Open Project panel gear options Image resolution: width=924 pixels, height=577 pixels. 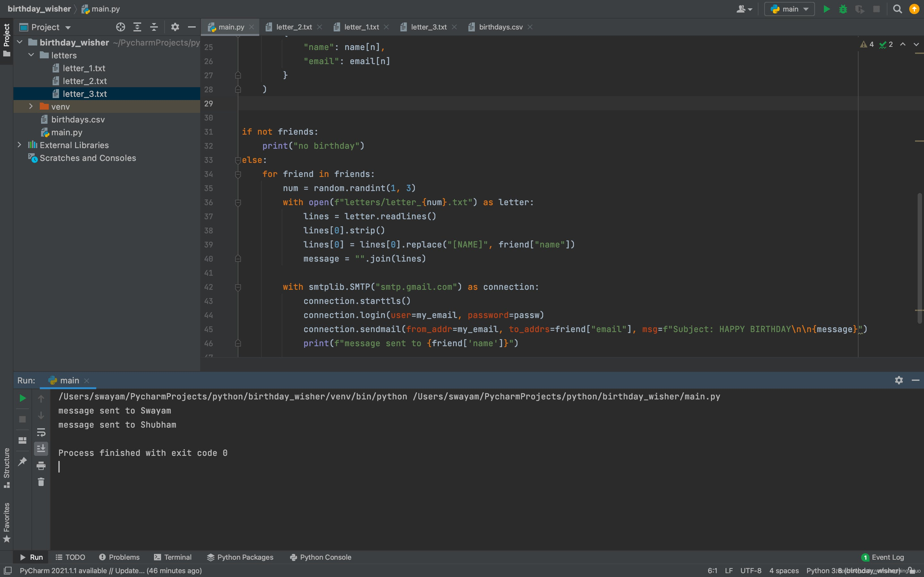pyautogui.click(x=175, y=27)
